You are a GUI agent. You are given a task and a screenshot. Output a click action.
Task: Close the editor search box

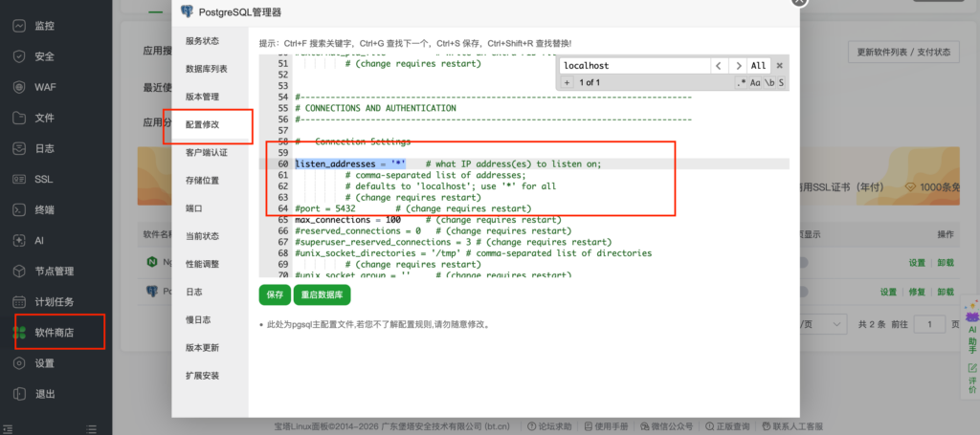779,66
